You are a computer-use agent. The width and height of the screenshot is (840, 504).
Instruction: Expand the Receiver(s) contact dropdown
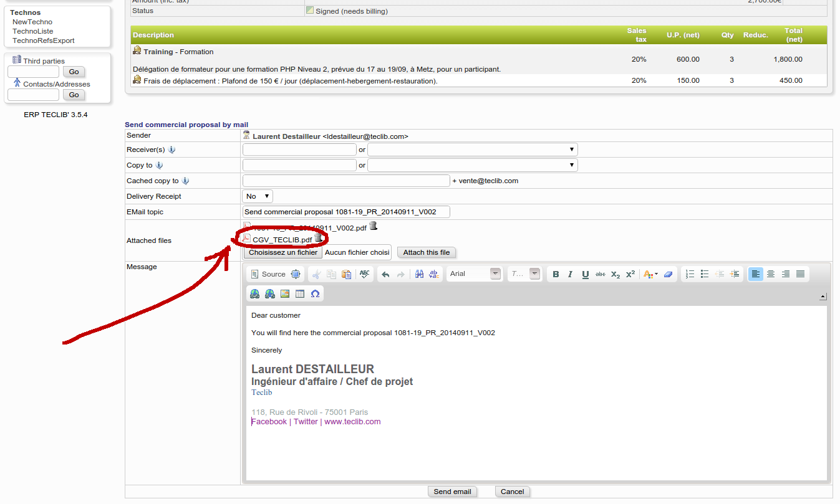pyautogui.click(x=473, y=150)
